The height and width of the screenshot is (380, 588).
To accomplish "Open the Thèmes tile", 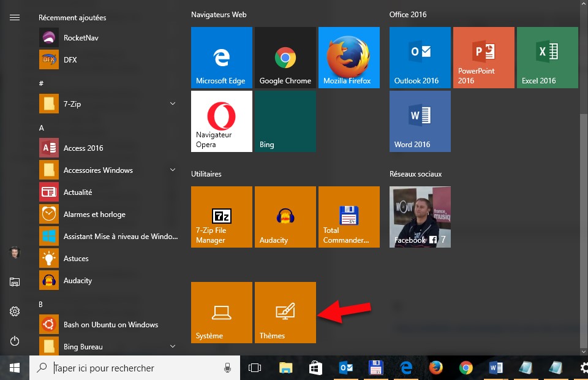I will point(285,313).
